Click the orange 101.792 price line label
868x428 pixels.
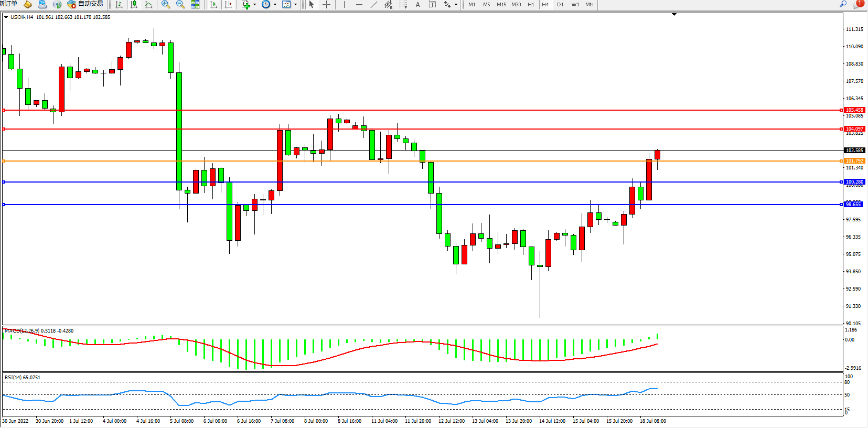(854, 161)
